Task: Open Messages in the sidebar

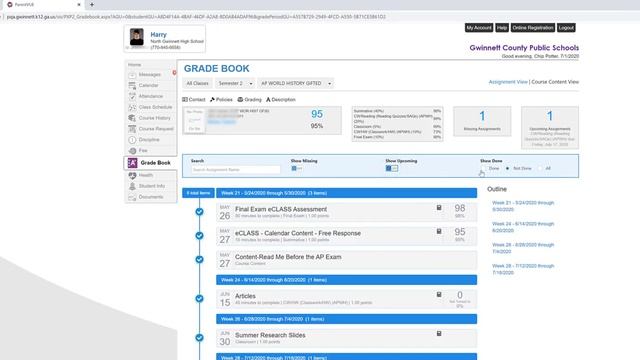Action: 150,75
